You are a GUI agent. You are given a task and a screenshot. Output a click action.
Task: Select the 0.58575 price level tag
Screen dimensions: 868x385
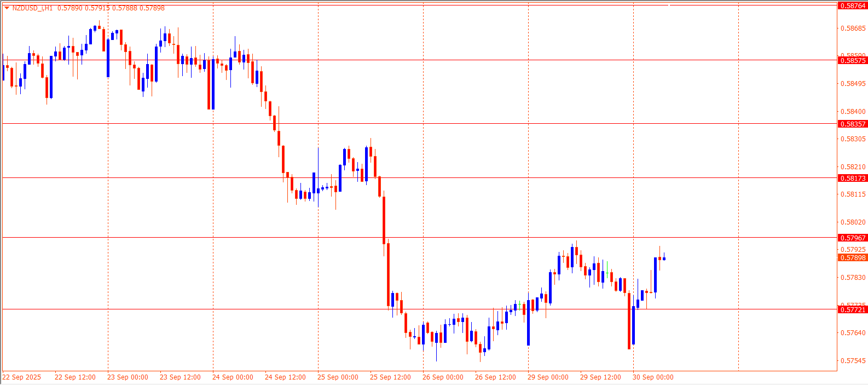[x=853, y=61]
